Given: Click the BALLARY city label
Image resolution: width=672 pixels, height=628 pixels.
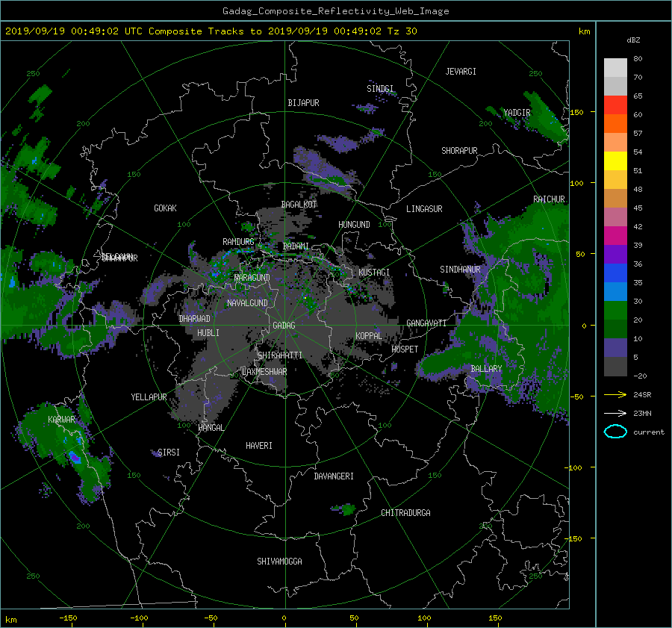Looking at the screenshot, I should tap(486, 369).
